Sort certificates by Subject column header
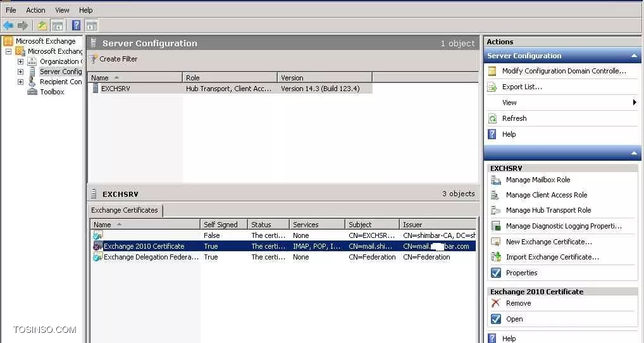 click(372, 225)
